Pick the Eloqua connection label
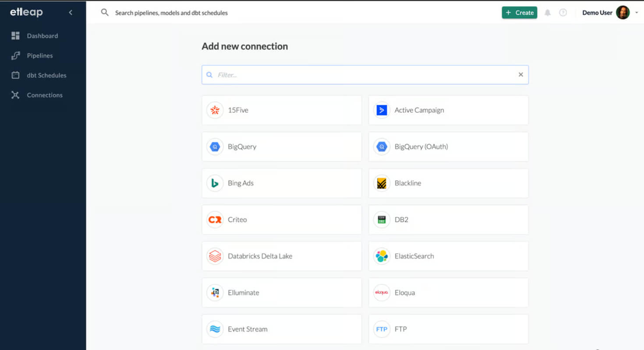The width and height of the screenshot is (644, 350). tap(405, 293)
